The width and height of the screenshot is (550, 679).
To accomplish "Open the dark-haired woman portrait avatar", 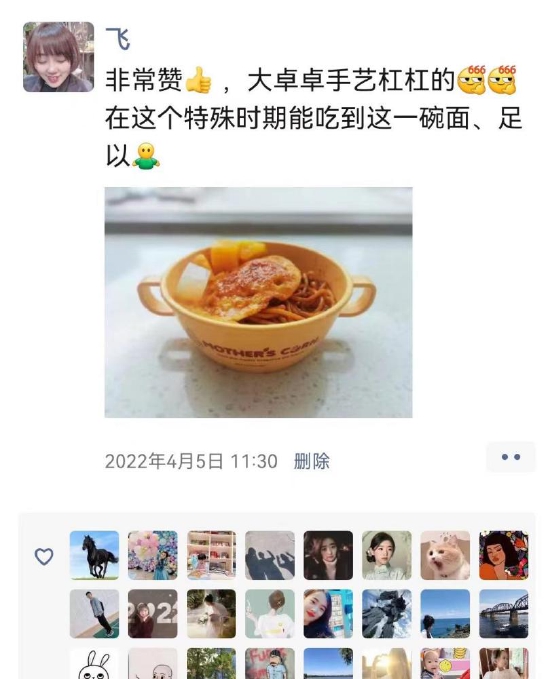I will [328, 555].
